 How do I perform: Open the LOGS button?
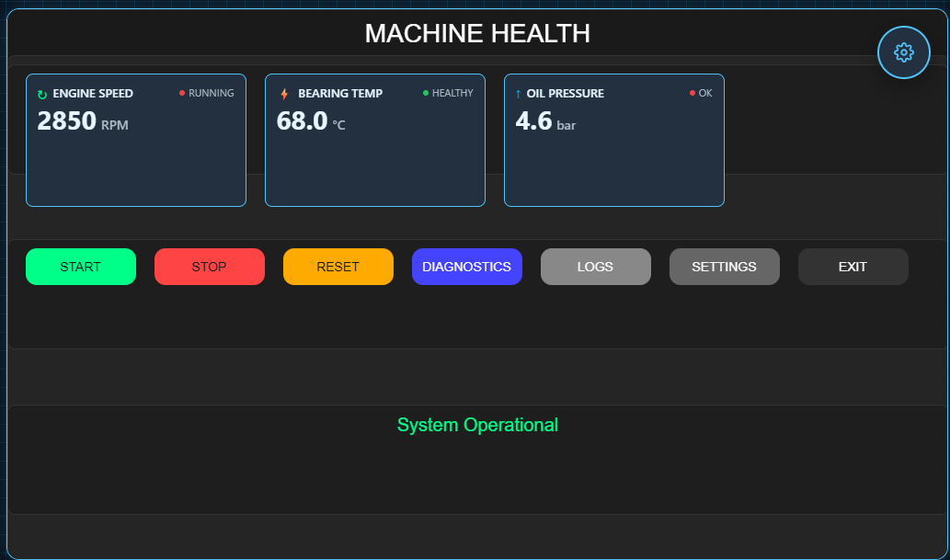[x=596, y=267]
